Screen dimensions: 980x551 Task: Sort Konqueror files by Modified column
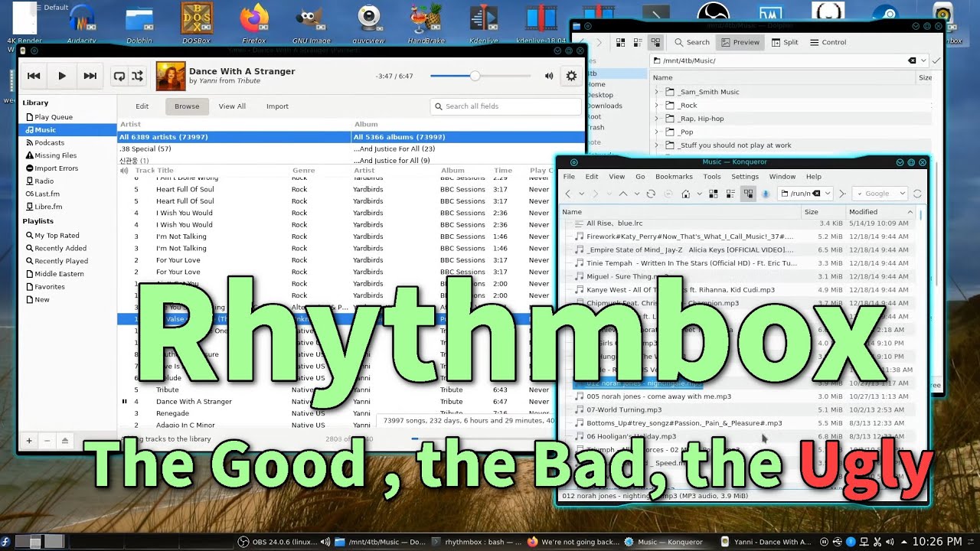pyautogui.click(x=880, y=212)
